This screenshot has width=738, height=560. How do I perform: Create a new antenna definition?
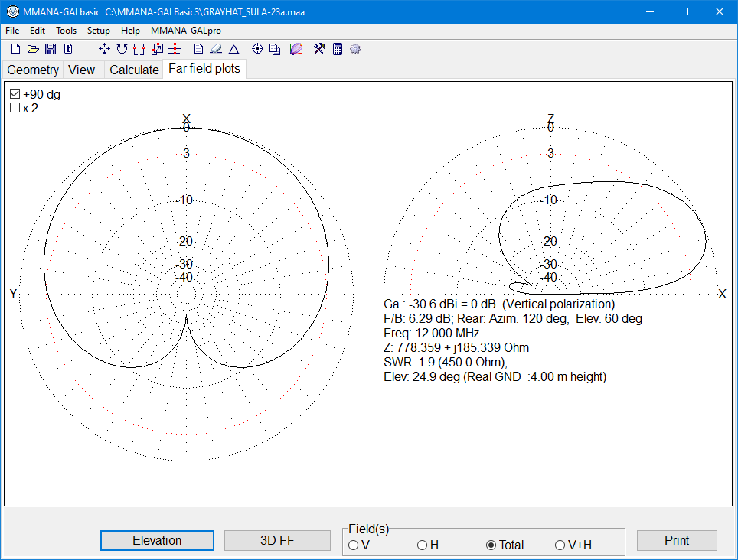tap(15, 48)
